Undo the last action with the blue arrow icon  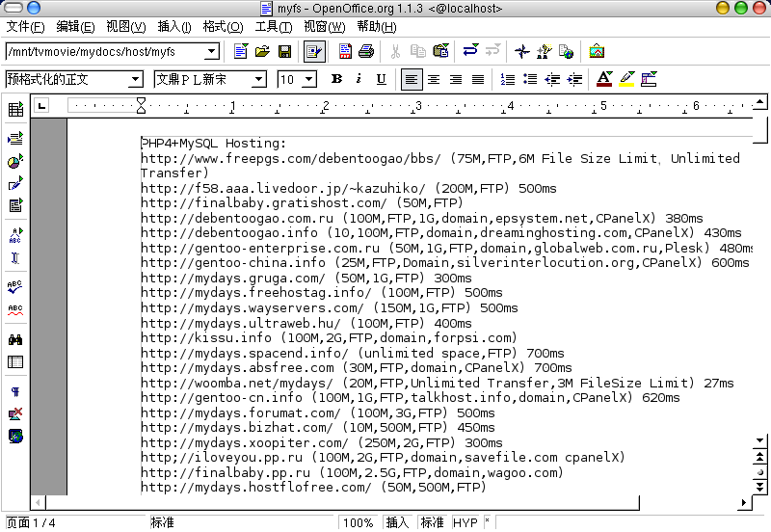pos(470,51)
